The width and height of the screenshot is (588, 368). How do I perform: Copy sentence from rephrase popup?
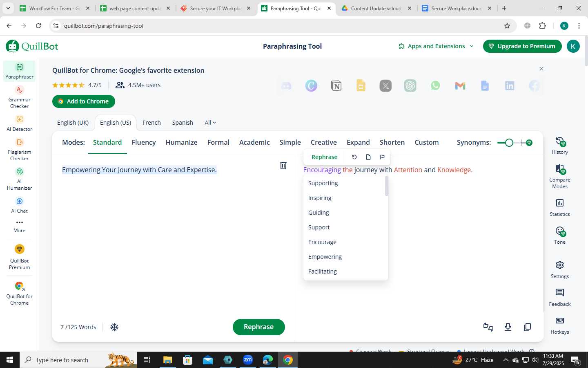(368, 157)
